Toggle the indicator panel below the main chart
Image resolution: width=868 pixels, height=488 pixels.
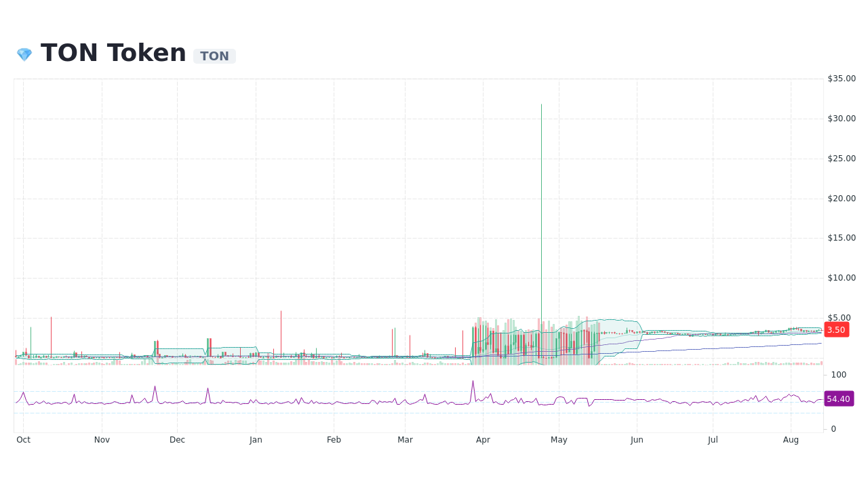tap(407, 400)
